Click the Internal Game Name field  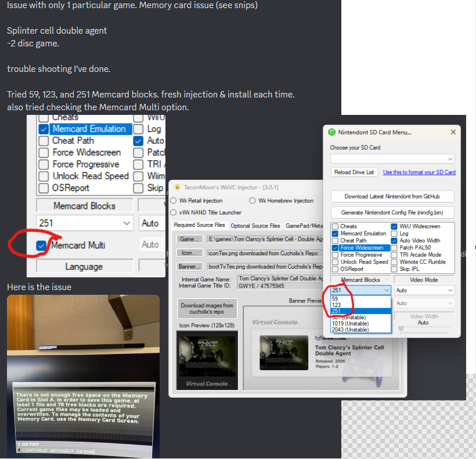pyautogui.click(x=280, y=279)
